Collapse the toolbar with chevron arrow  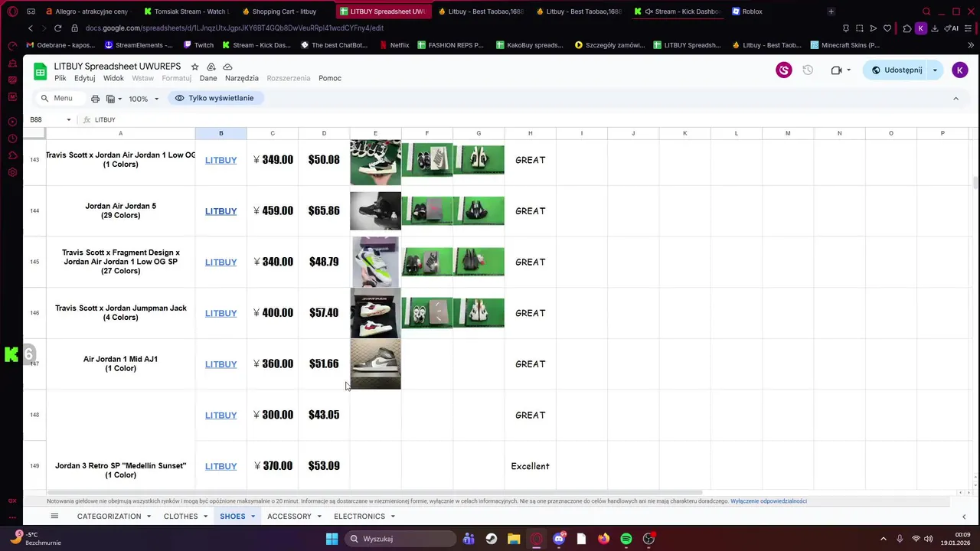tap(955, 98)
